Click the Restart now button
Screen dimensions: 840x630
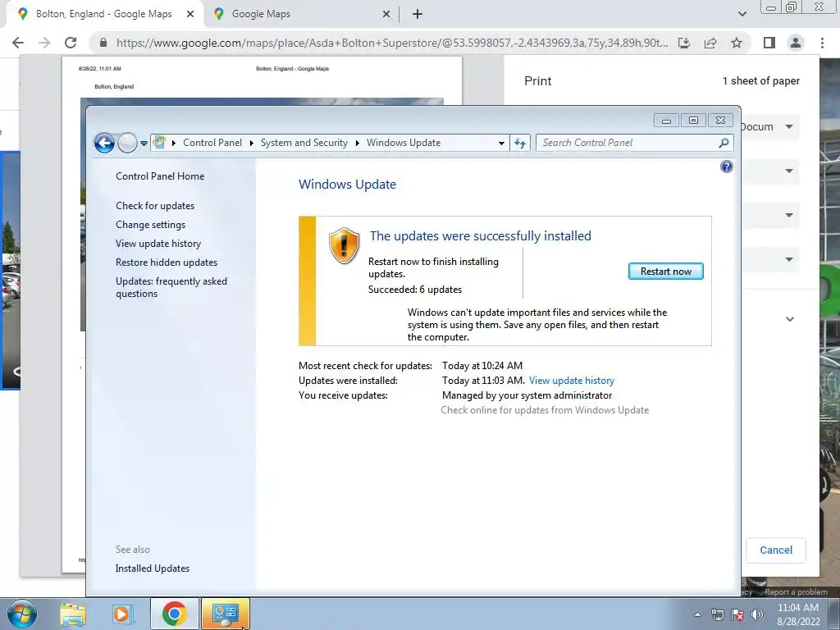click(666, 271)
